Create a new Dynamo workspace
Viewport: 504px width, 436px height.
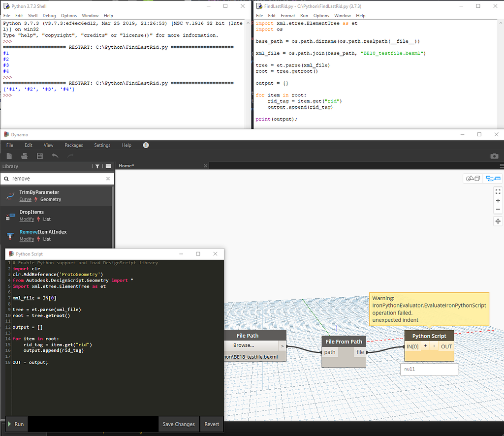(9, 156)
